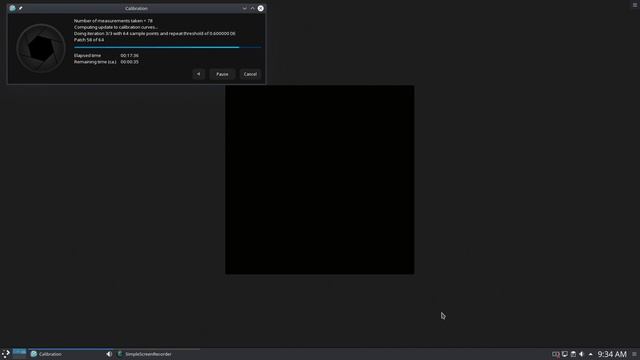Open the 9:34 AM clock calendar
Image resolution: width=640 pixels, height=360 pixels.
click(x=612, y=354)
